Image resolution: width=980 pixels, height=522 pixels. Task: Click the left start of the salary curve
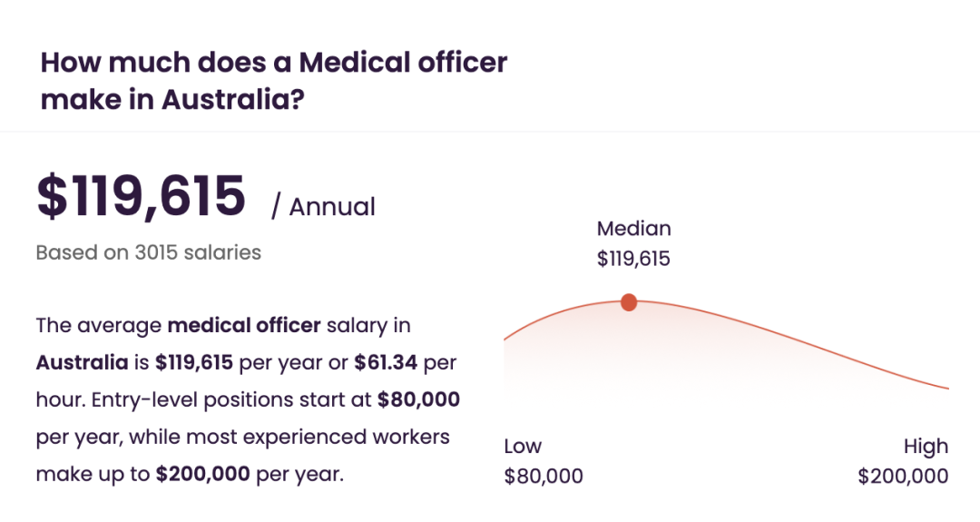(506, 339)
